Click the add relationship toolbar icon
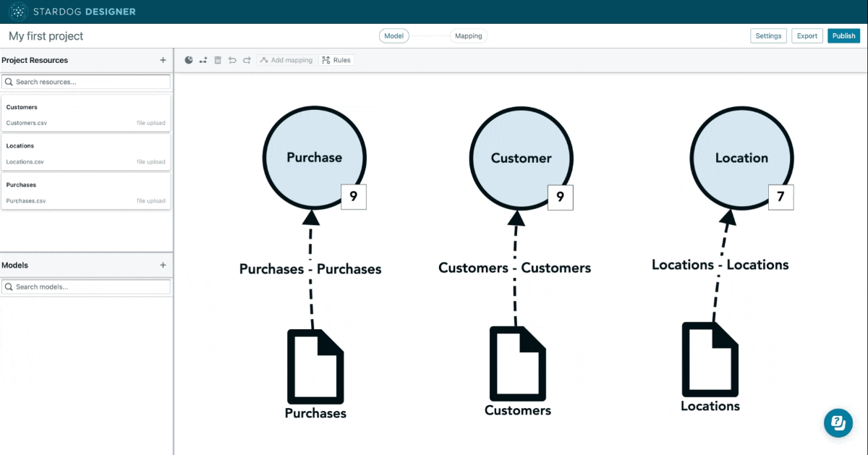Image resolution: width=868 pixels, height=455 pixels. 203,60
